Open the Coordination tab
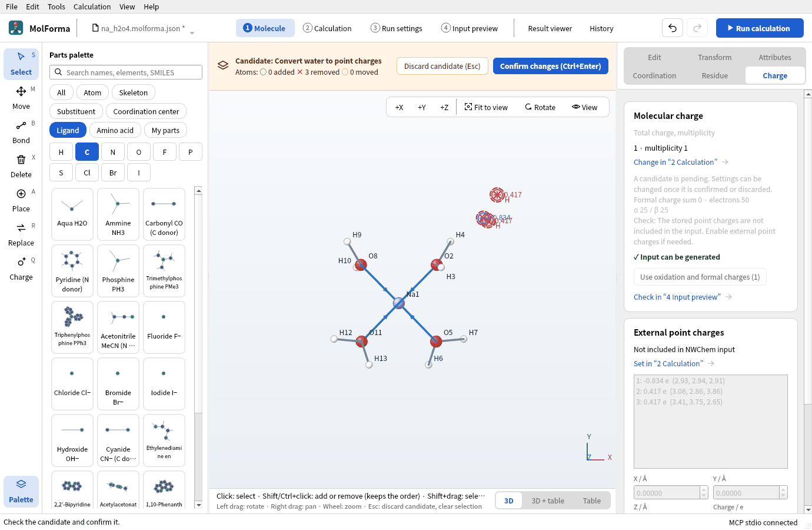 [x=654, y=75]
